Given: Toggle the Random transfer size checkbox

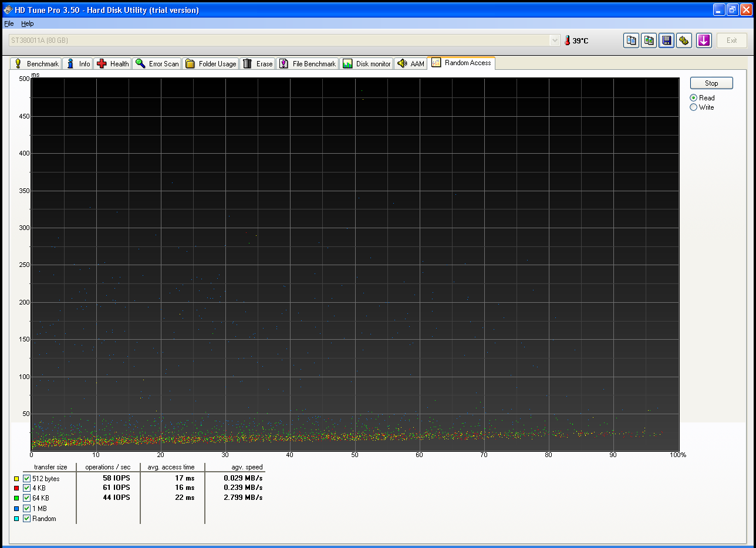Looking at the screenshot, I should coord(26,519).
